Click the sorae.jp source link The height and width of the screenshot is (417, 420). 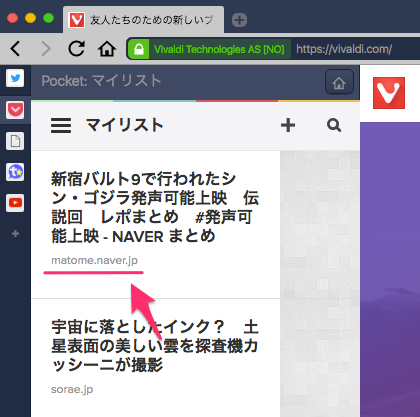(72, 389)
